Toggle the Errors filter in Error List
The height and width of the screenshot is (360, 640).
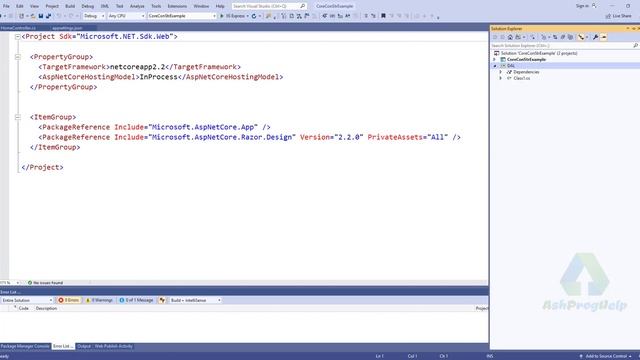point(69,300)
